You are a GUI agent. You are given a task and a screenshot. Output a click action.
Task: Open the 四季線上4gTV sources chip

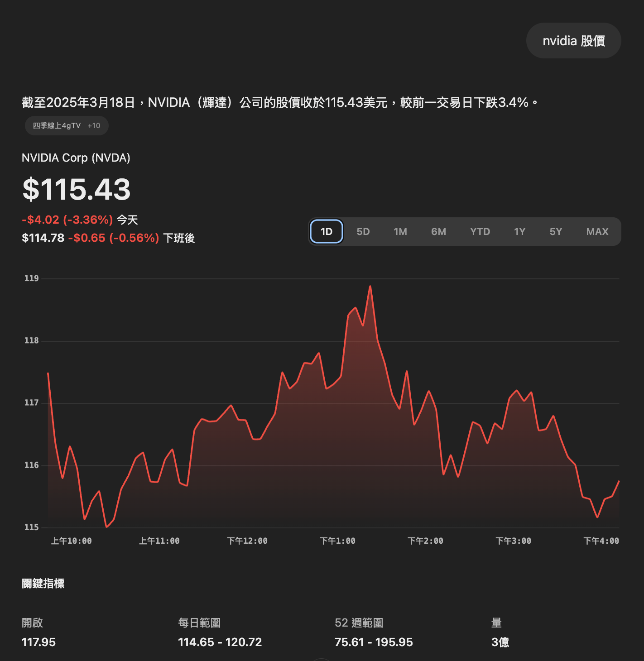[67, 125]
